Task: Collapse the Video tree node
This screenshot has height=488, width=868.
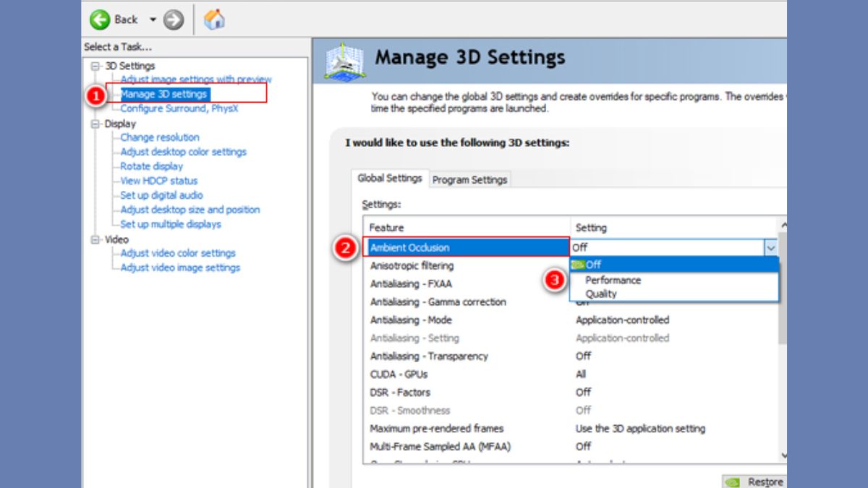Action: click(x=95, y=239)
